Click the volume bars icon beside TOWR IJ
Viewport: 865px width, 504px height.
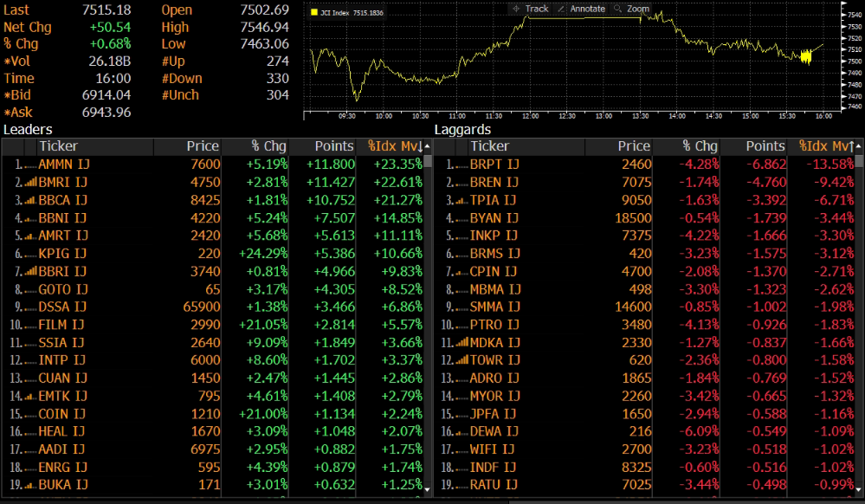tap(462, 360)
